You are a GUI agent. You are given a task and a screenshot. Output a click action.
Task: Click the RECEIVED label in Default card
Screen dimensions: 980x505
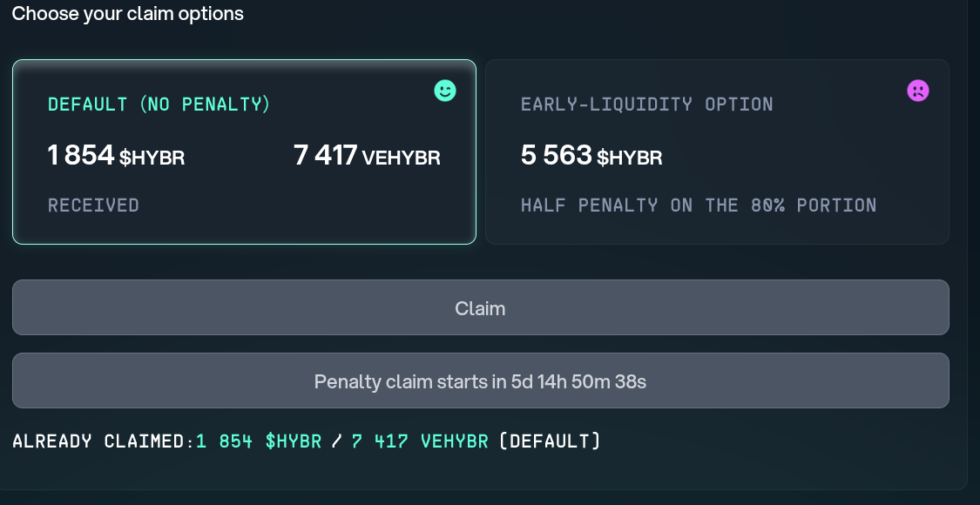(x=93, y=205)
